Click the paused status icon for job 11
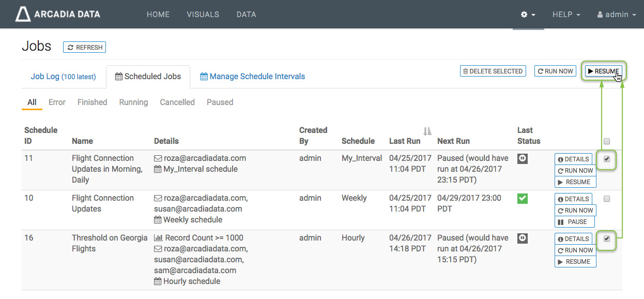This screenshot has height=299, width=644. coord(523,159)
